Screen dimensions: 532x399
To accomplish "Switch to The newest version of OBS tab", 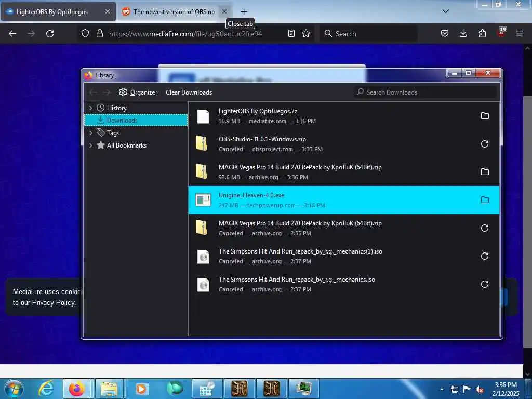I will (x=174, y=12).
